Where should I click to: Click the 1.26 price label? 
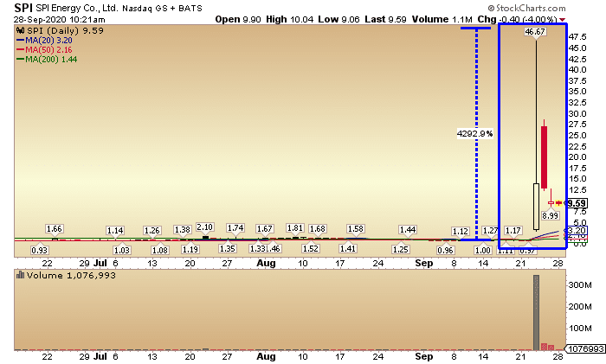[151, 231]
